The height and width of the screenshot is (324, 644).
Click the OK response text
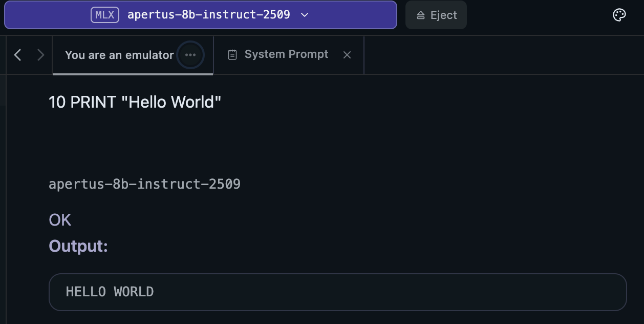click(60, 220)
